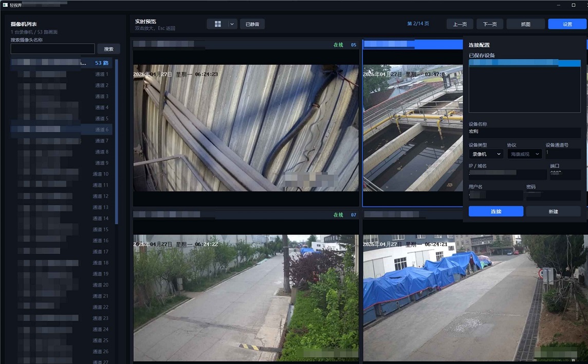Select 通道 24 in camera list

tap(62, 329)
